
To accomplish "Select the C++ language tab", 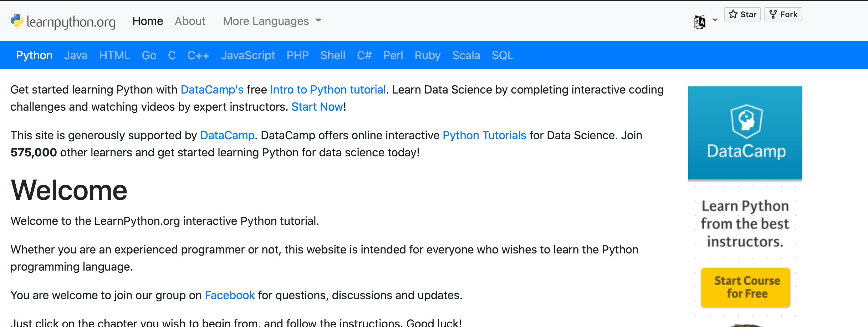I will pos(198,55).
